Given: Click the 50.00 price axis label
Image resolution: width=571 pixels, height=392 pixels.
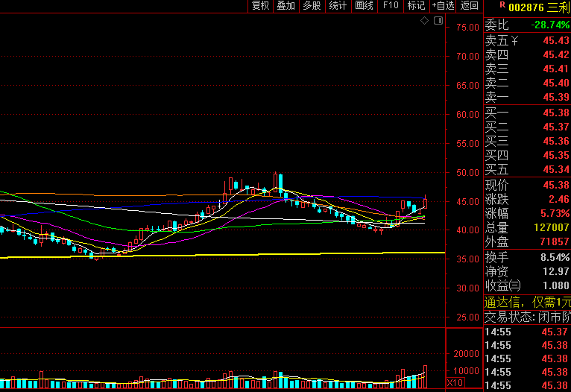Looking at the screenshot, I should pyautogui.click(x=467, y=173).
